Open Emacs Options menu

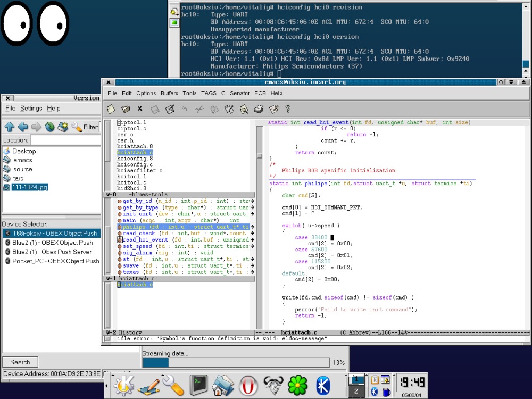coord(146,93)
